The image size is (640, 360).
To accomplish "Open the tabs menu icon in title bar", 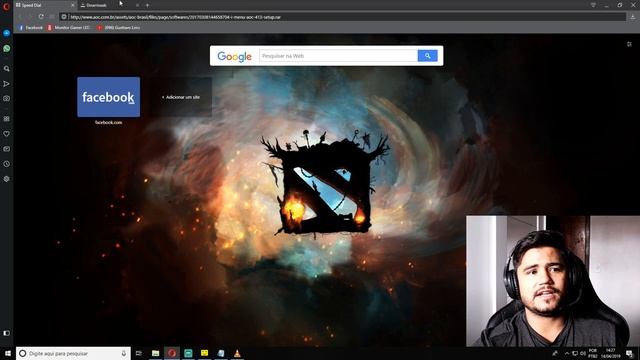I will coord(593,5).
